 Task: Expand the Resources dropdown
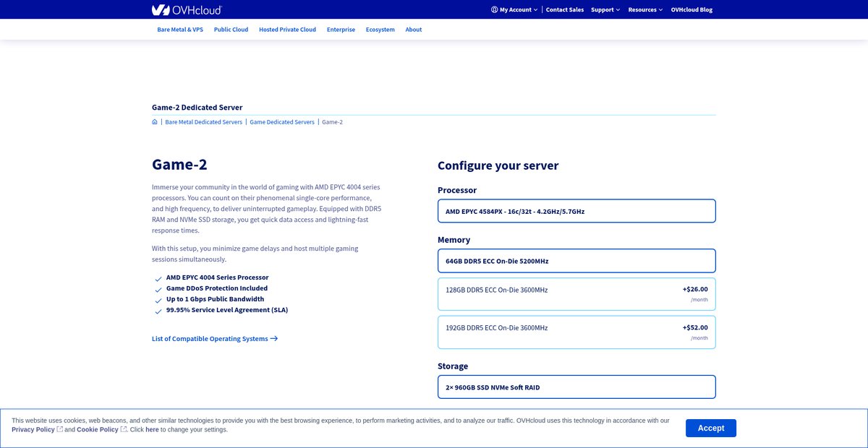pyautogui.click(x=645, y=9)
